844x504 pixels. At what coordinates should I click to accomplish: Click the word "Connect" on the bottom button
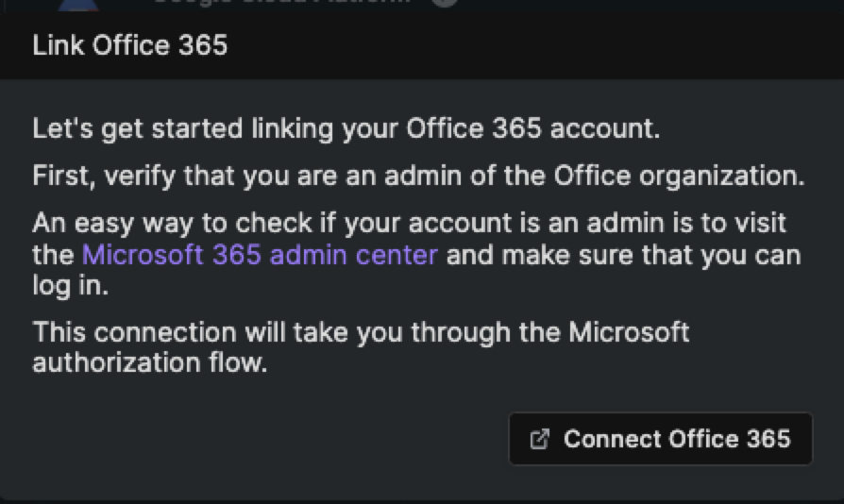[612, 439]
